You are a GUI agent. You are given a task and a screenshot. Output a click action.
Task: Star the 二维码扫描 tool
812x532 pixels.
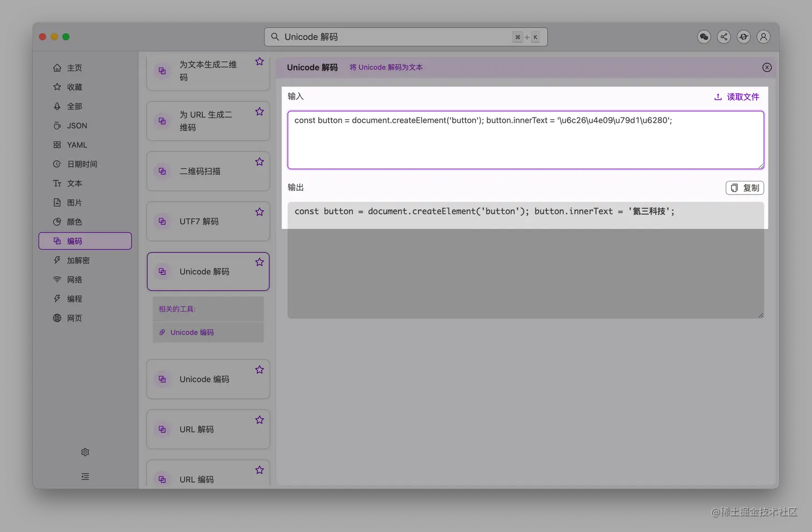[259, 162]
